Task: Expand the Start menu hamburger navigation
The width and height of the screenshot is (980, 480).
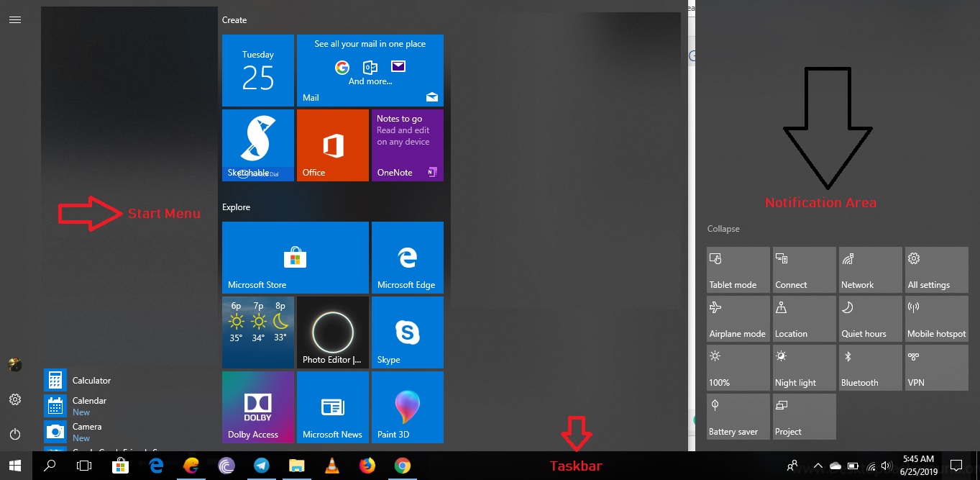Action: coord(15,20)
